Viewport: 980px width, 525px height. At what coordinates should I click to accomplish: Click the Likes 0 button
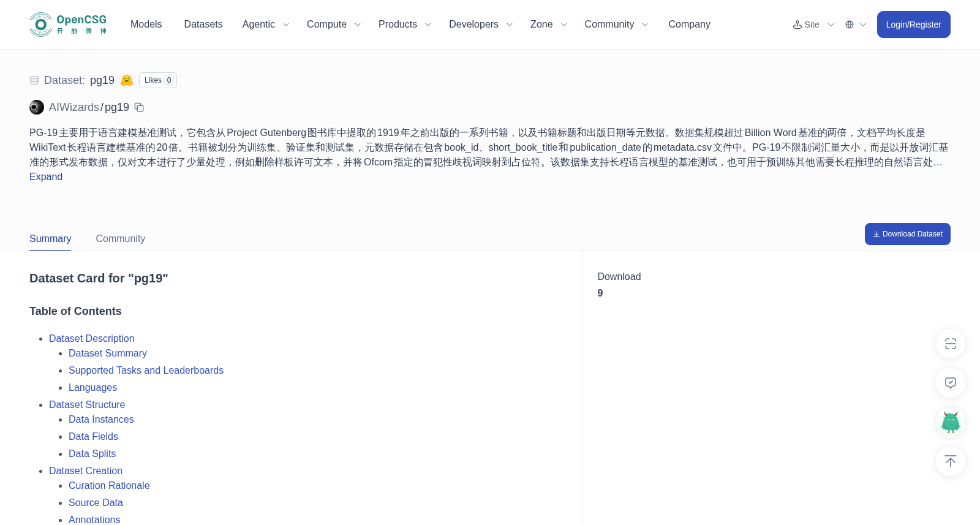pos(158,80)
